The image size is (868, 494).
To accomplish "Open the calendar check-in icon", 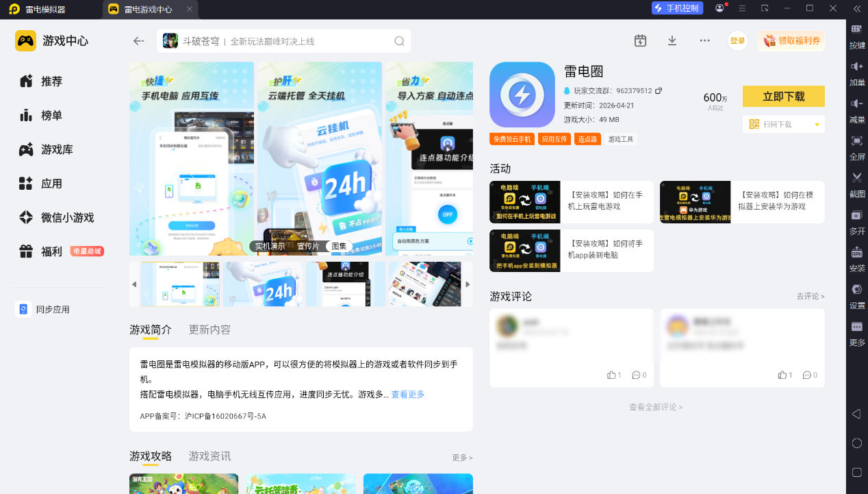I will coord(640,40).
